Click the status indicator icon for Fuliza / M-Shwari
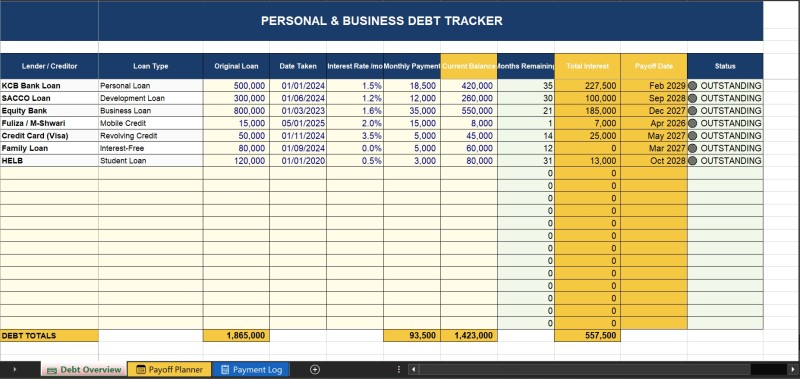800x379 pixels. tap(692, 123)
